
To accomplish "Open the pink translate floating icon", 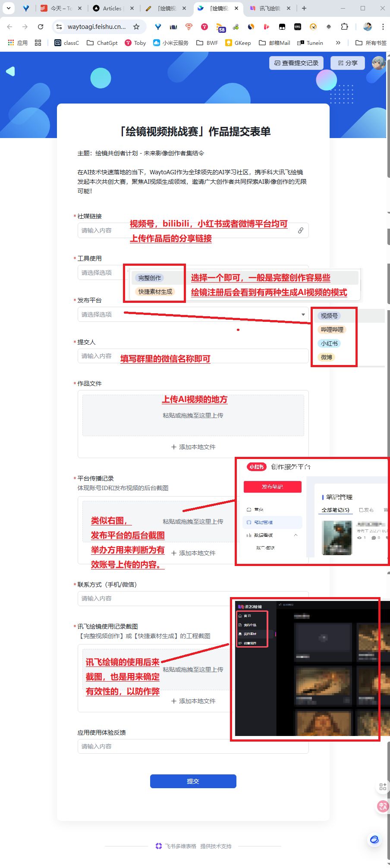I will 383,806.
